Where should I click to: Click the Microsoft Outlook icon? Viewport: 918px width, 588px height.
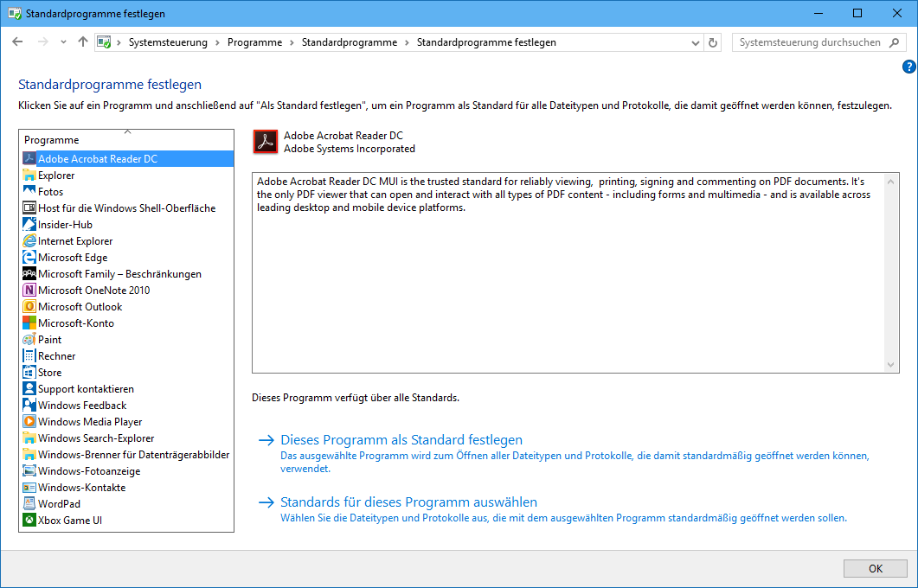tap(29, 306)
